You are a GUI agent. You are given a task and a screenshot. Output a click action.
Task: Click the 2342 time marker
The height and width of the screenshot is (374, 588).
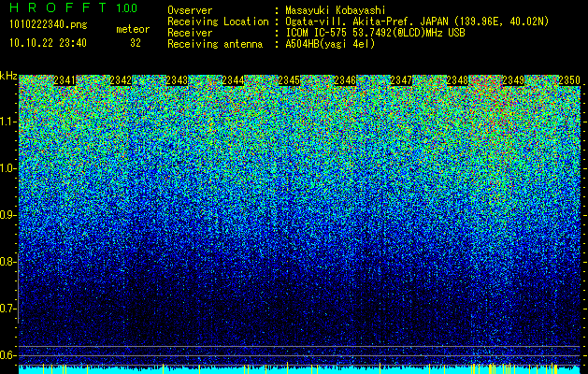tap(121, 80)
